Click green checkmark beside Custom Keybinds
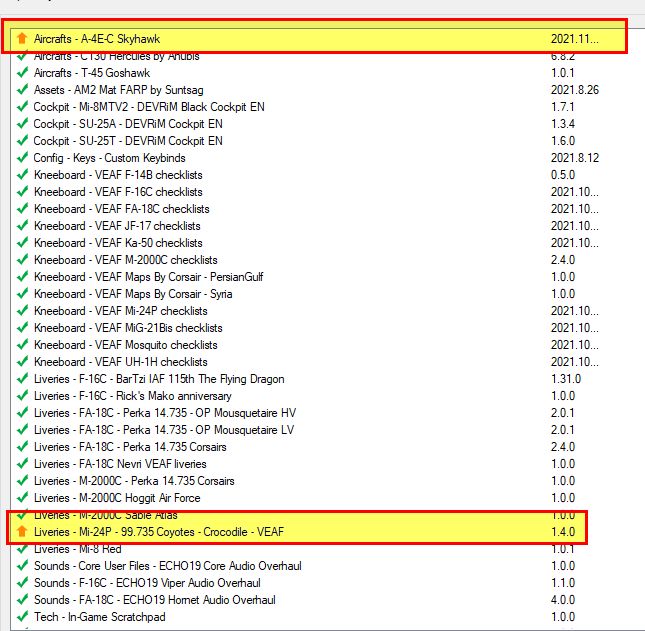 click(x=23, y=158)
